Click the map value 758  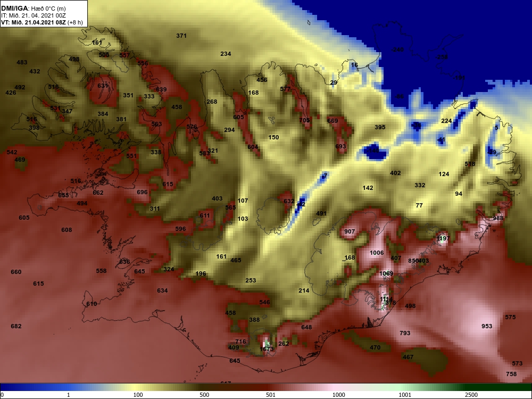coord(511,374)
